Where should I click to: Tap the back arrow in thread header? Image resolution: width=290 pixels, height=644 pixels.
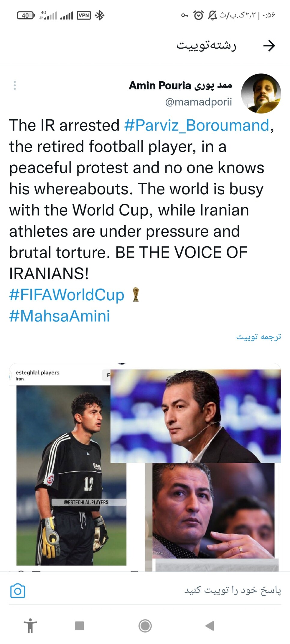269,46
